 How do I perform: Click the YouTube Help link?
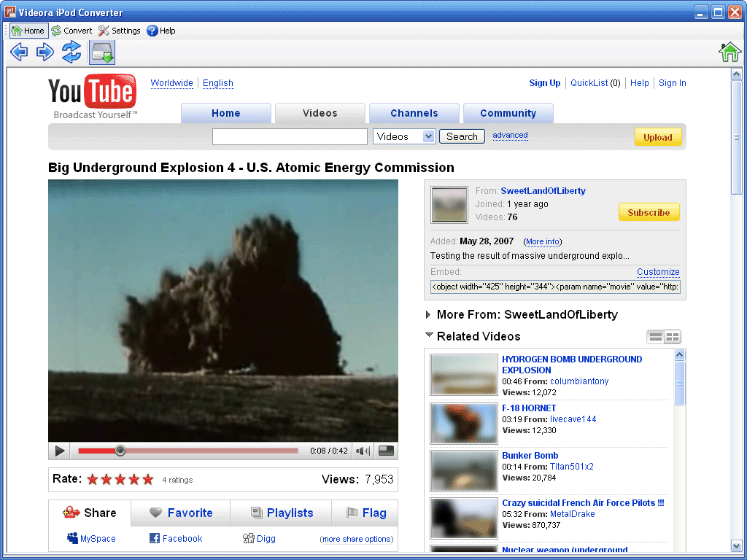[x=639, y=83]
